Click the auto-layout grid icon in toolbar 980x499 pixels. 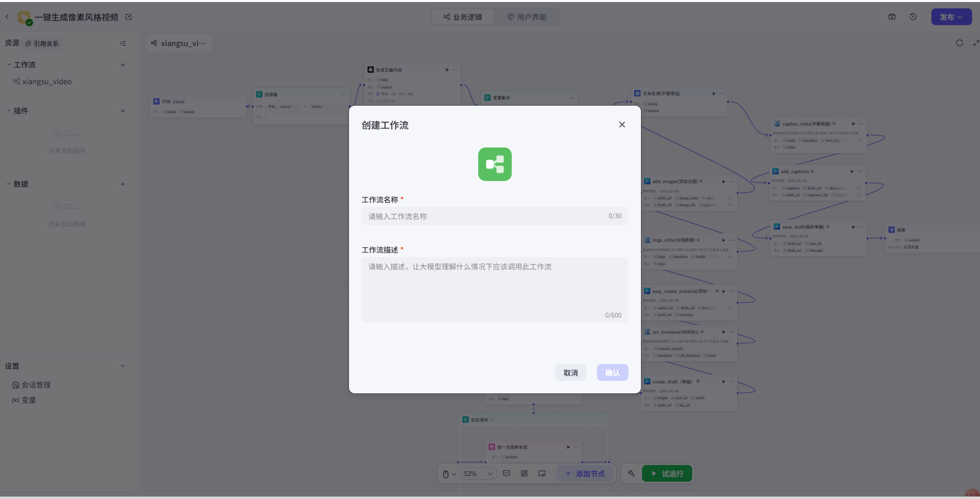pos(524,473)
